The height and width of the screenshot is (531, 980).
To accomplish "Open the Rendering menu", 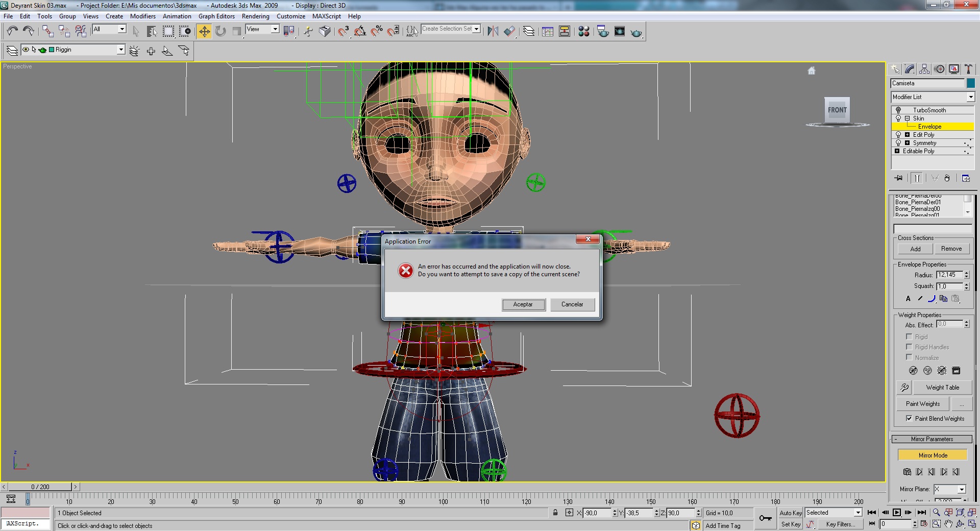I will (255, 16).
